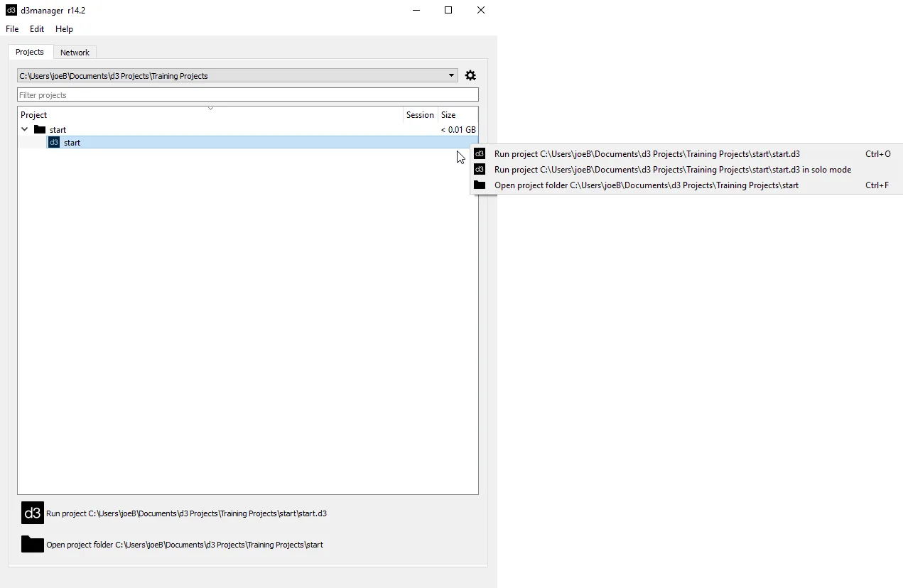This screenshot has width=903, height=588.
Task: Click the d3manager icon in the title bar
Action: point(11,10)
